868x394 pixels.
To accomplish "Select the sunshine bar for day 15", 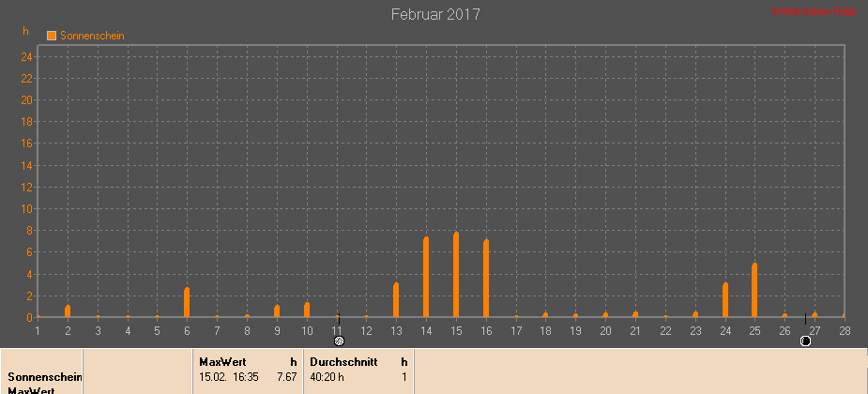I will 456,275.
